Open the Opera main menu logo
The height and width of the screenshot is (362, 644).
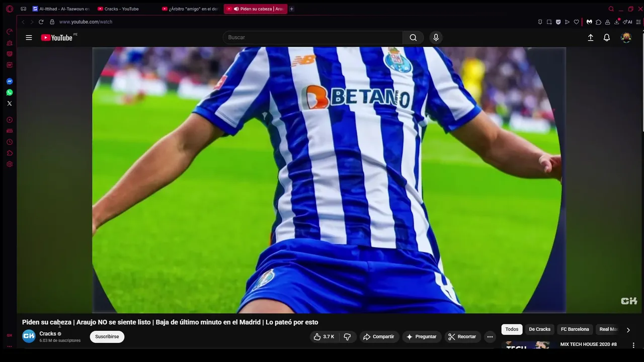9,9
